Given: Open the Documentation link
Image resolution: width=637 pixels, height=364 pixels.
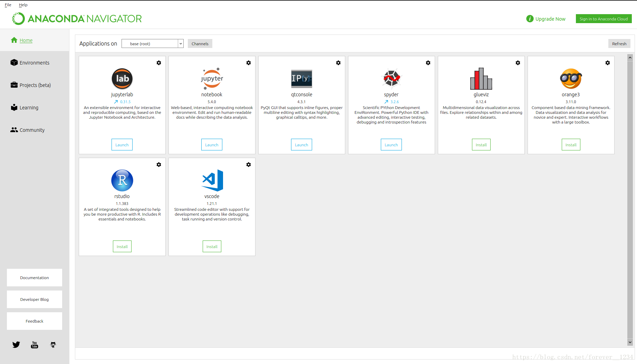Looking at the screenshot, I should point(35,277).
